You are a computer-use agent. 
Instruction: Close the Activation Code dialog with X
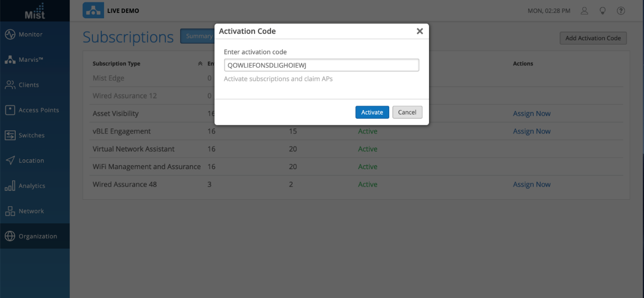click(420, 31)
